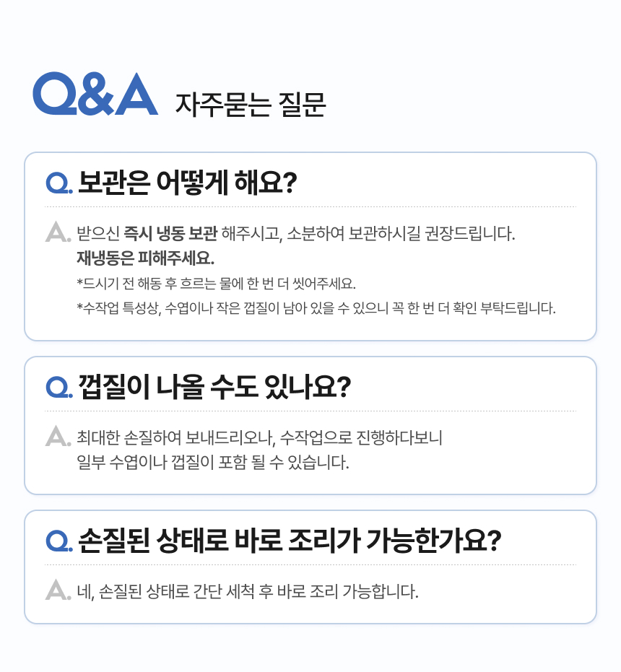
Task: Click the text 소분하여 보관하시길 권장드립니다
Action: tap(401, 234)
